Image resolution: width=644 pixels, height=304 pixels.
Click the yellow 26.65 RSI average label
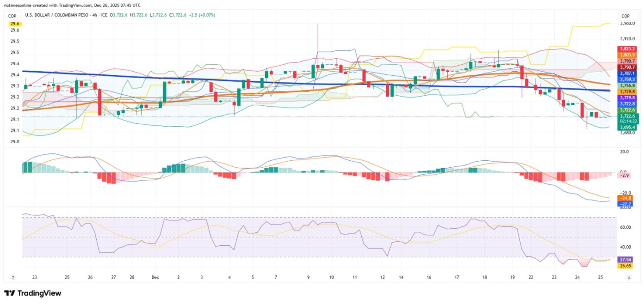[625, 266]
